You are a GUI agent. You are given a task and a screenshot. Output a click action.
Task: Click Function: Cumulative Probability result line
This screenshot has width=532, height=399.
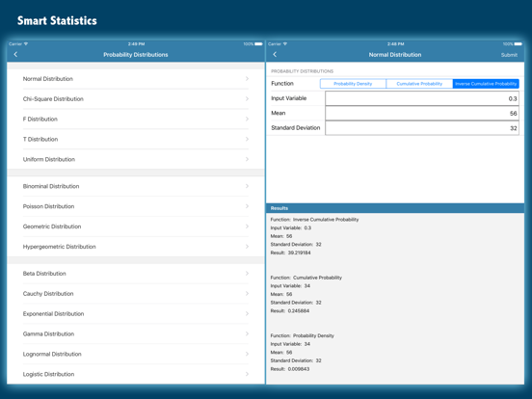point(306,278)
